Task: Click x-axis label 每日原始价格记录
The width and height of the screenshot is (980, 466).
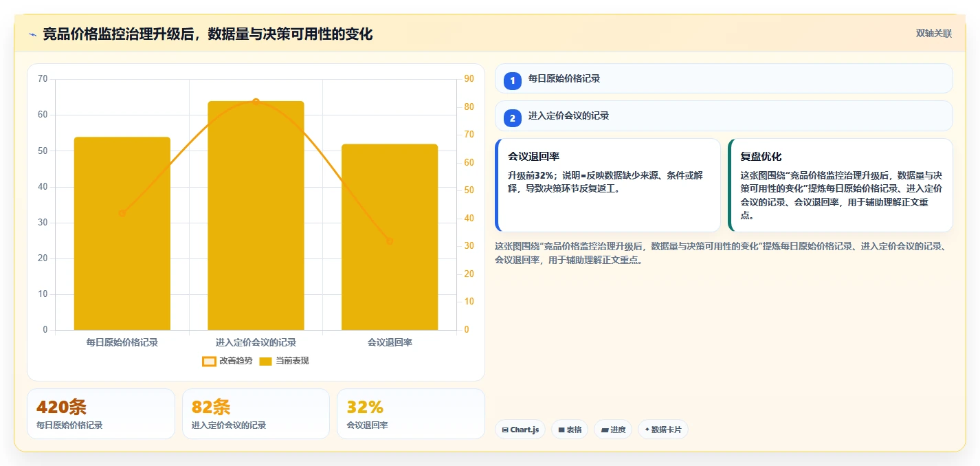Action: point(122,342)
